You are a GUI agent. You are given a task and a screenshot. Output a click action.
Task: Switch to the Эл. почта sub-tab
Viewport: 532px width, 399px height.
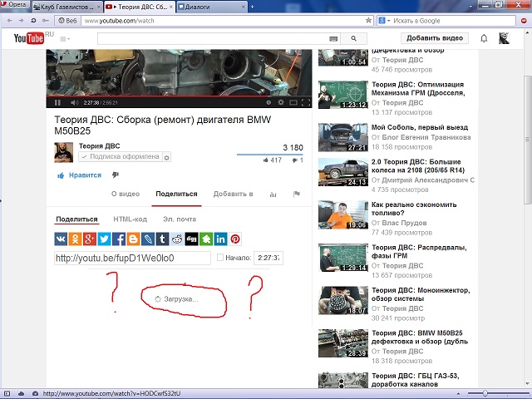point(180,219)
